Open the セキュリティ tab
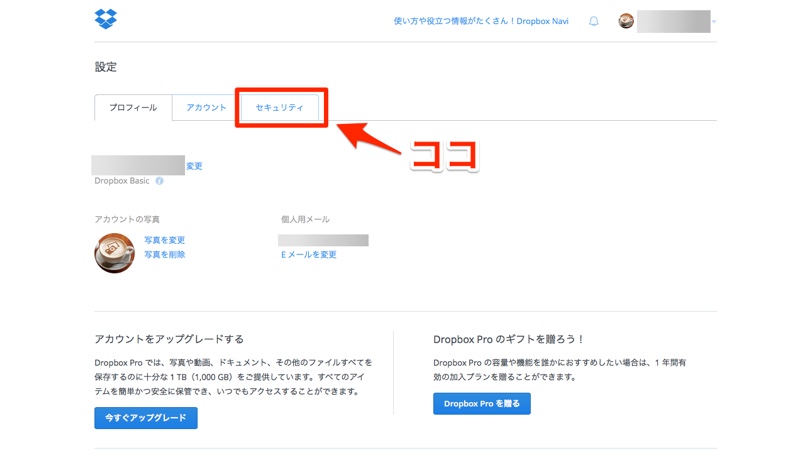This screenshot has width=800, height=450. (279, 108)
